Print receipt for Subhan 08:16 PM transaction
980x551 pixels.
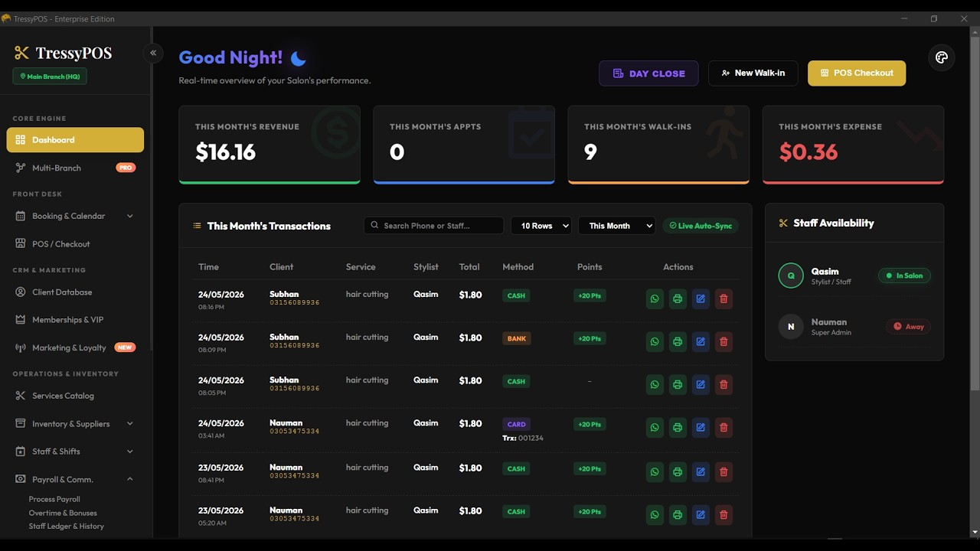coord(678,299)
